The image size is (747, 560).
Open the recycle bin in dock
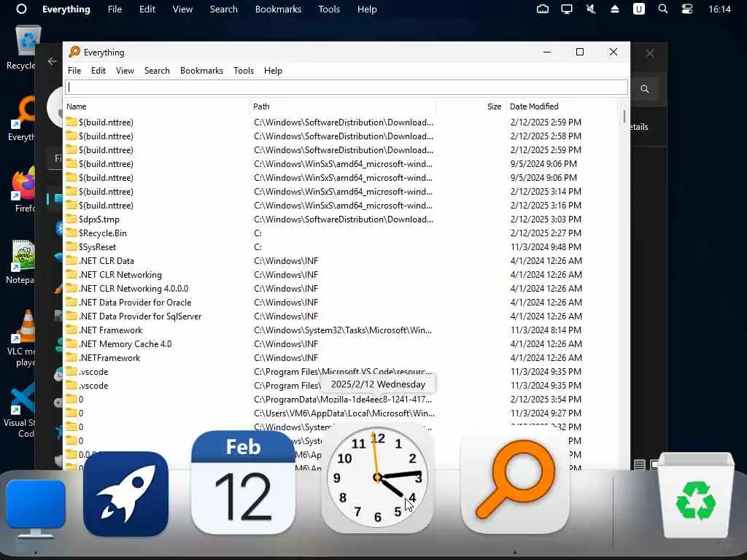coord(695,495)
